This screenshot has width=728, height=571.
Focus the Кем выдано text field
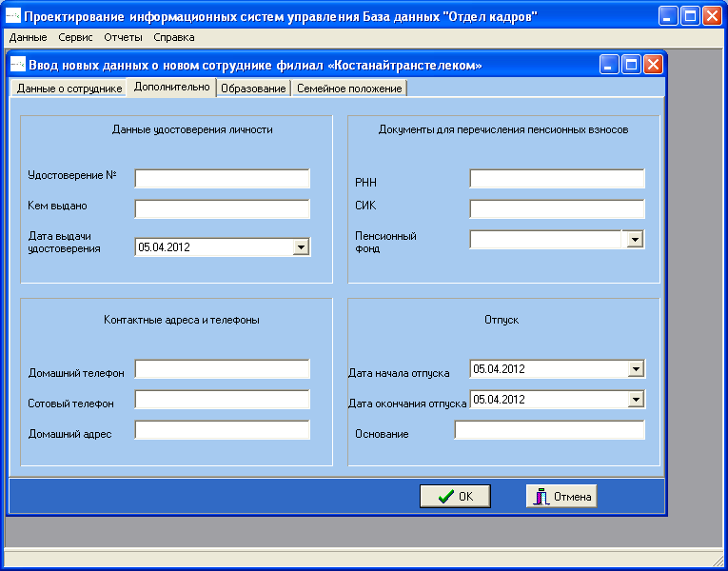(x=222, y=209)
